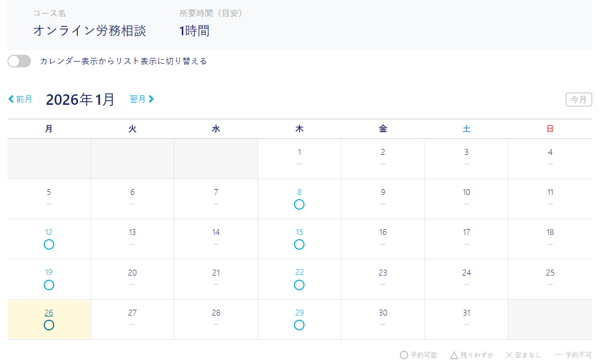Select the available circle on January 29
Viewport: 599px width, 364px height.
click(299, 325)
